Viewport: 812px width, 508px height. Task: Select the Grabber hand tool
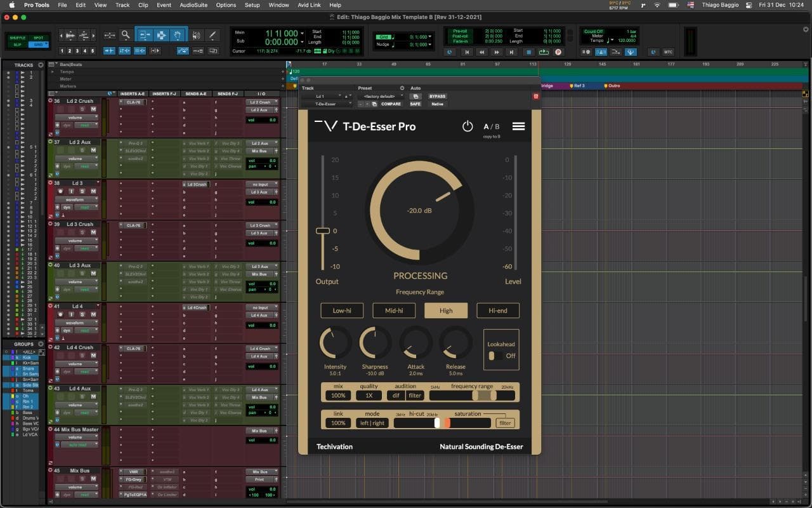[178, 35]
